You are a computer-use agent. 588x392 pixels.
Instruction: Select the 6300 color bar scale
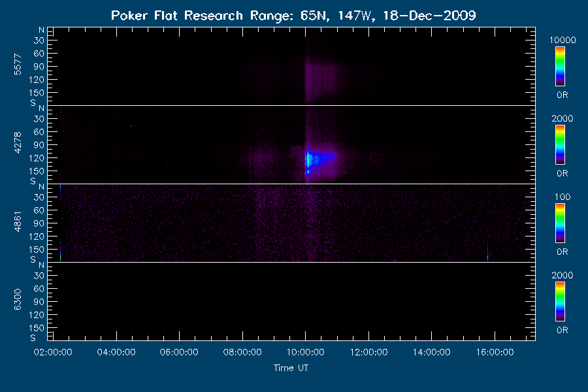[x=560, y=302]
